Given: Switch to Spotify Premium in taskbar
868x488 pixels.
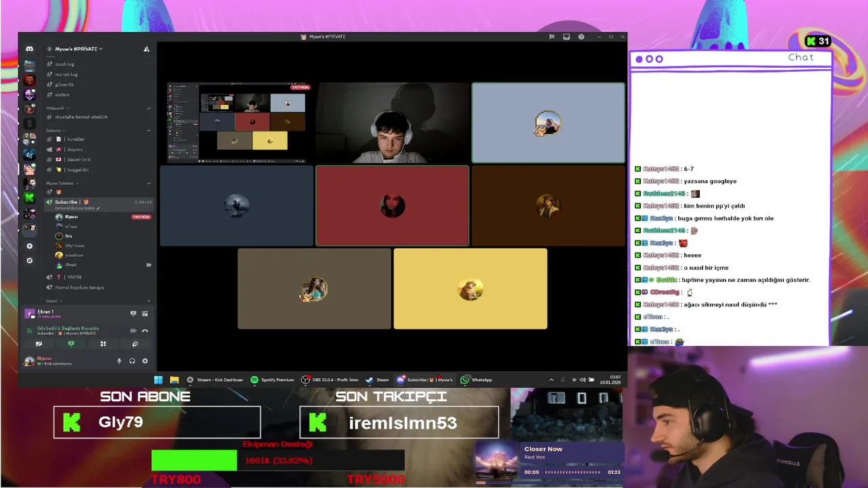Looking at the screenshot, I should 273,380.
